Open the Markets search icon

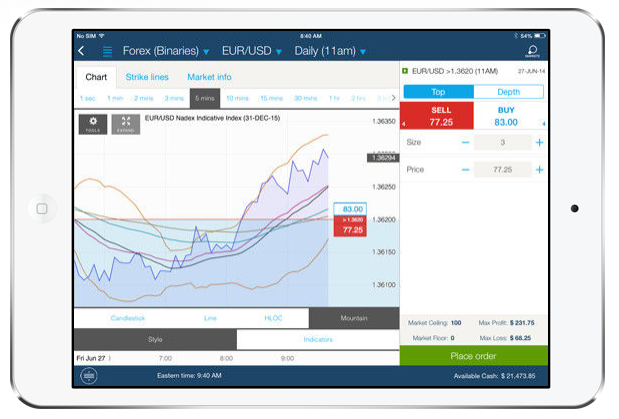click(532, 50)
